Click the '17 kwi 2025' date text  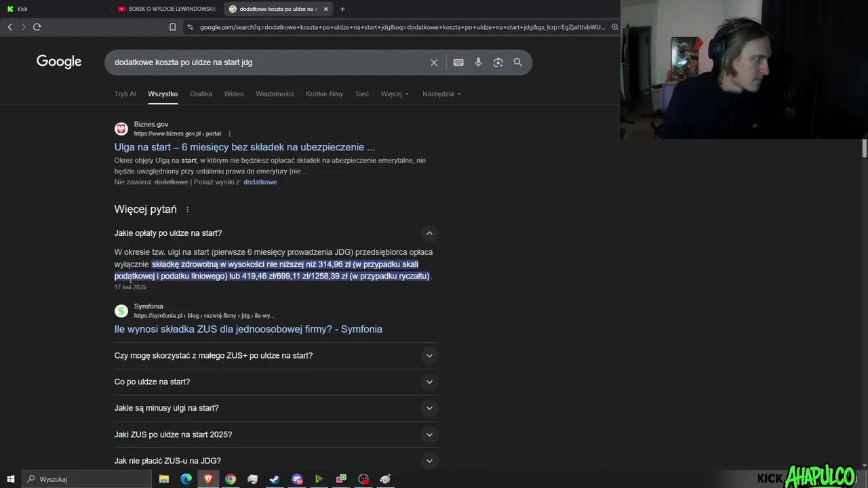130,287
